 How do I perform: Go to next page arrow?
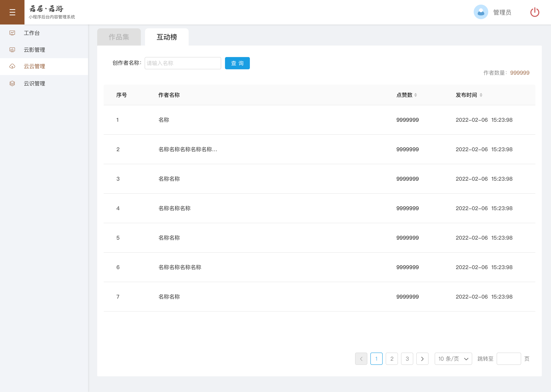point(422,359)
